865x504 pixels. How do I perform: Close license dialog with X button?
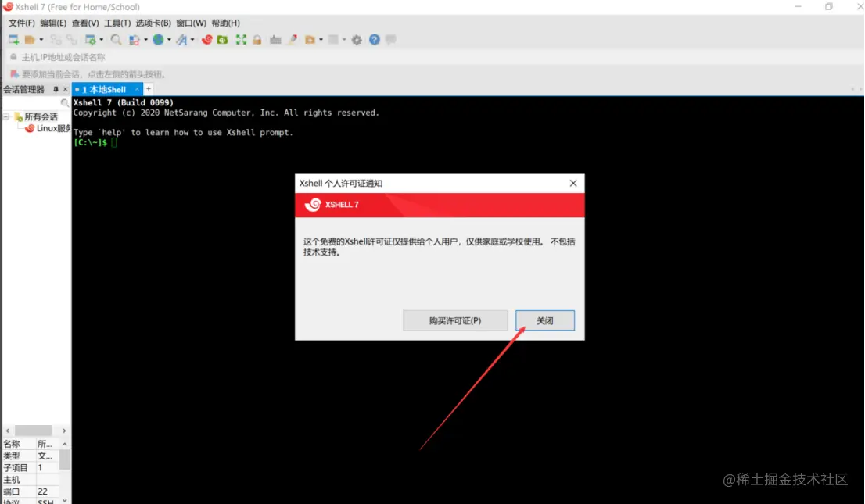tap(573, 183)
